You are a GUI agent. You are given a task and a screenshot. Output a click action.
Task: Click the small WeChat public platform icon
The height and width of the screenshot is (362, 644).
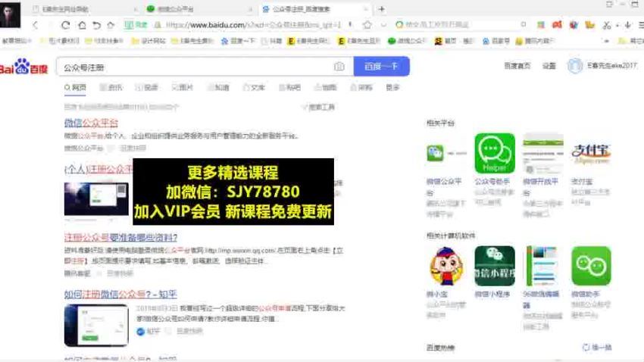(x=435, y=153)
